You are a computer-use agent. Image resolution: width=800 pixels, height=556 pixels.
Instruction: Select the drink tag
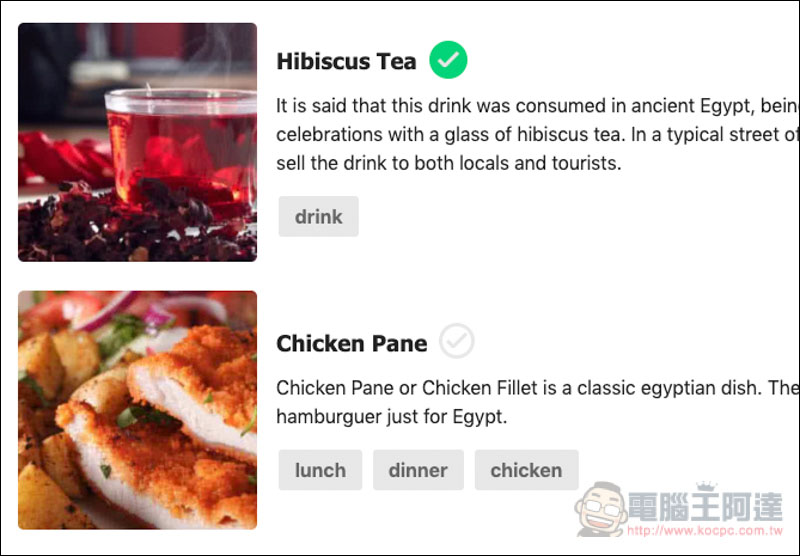pyautogui.click(x=318, y=216)
